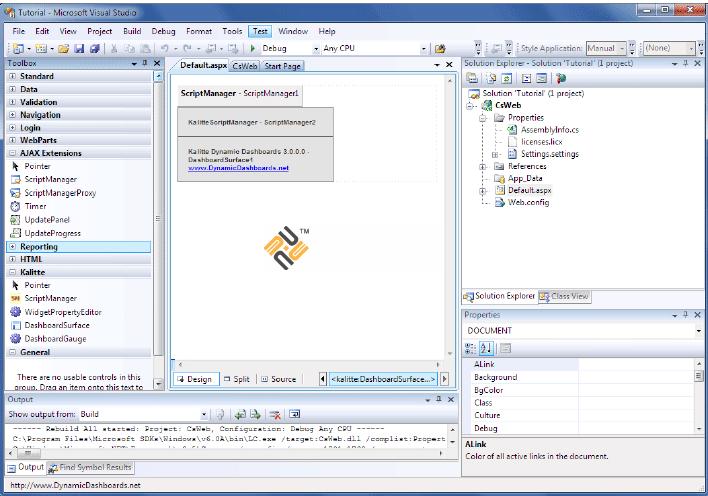Click the ALink property value field
Image resolution: width=708 pixels, height=496 pixels.
(637, 364)
